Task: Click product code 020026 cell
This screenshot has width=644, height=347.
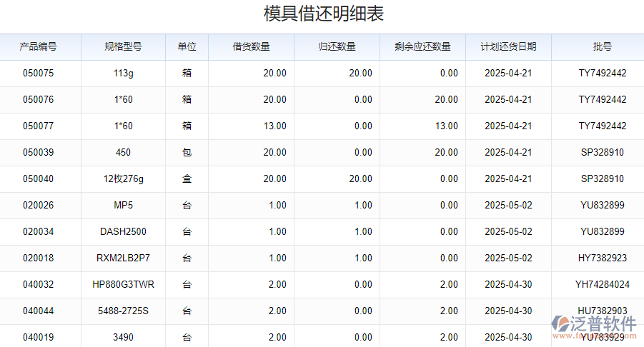Action: pyautogui.click(x=39, y=206)
